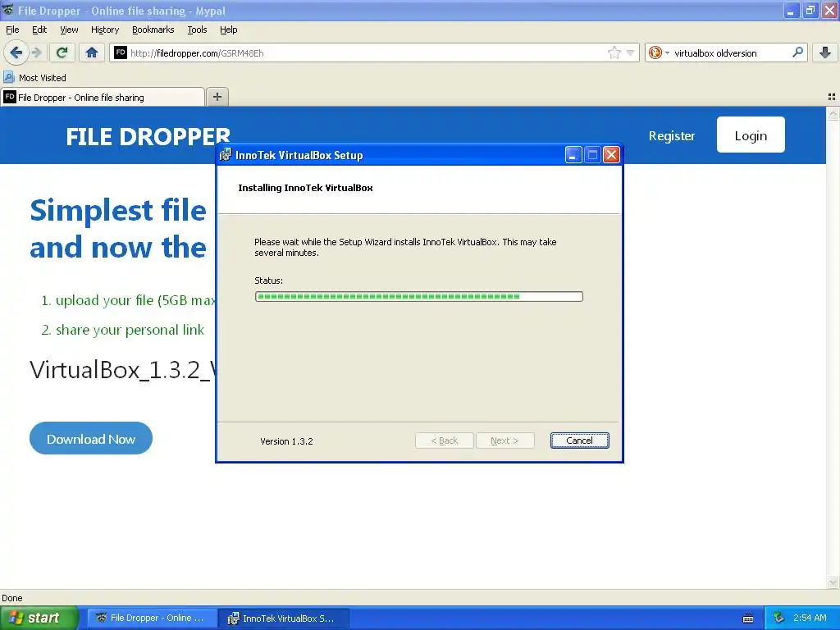
Task: Click the VirtualBox_1.3.2 filename text
Action: click(123, 370)
